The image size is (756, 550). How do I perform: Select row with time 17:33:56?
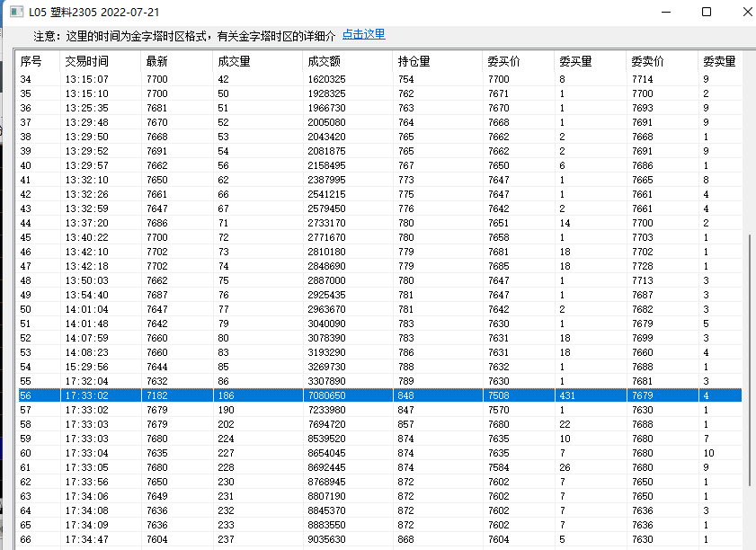tap(380, 482)
